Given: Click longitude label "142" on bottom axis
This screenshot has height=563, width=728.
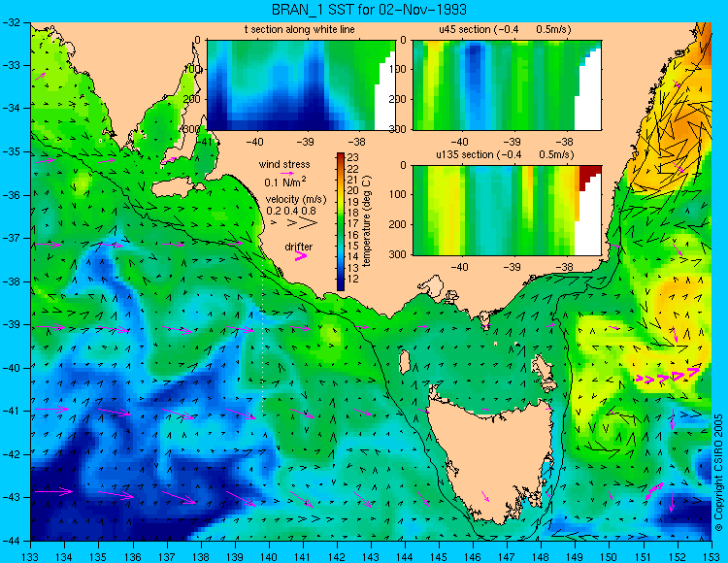Looking at the screenshot, I should (x=337, y=556).
